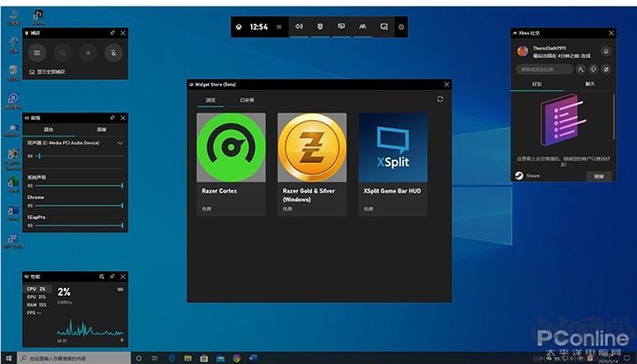Click XSplit Game Bar HUD title text

pos(392,191)
